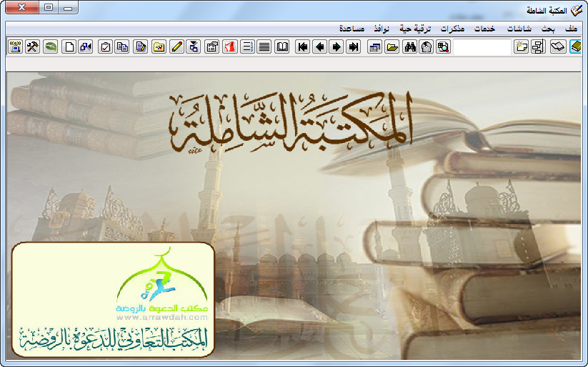Go to previous page left arrow
The width and height of the screenshot is (588, 367).
[x=320, y=47]
